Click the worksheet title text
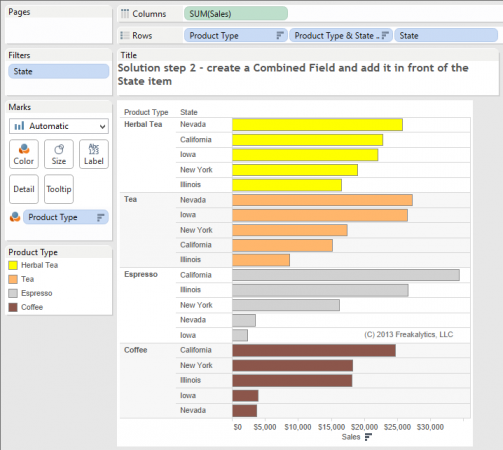This screenshot has width=503, height=450. click(x=293, y=74)
